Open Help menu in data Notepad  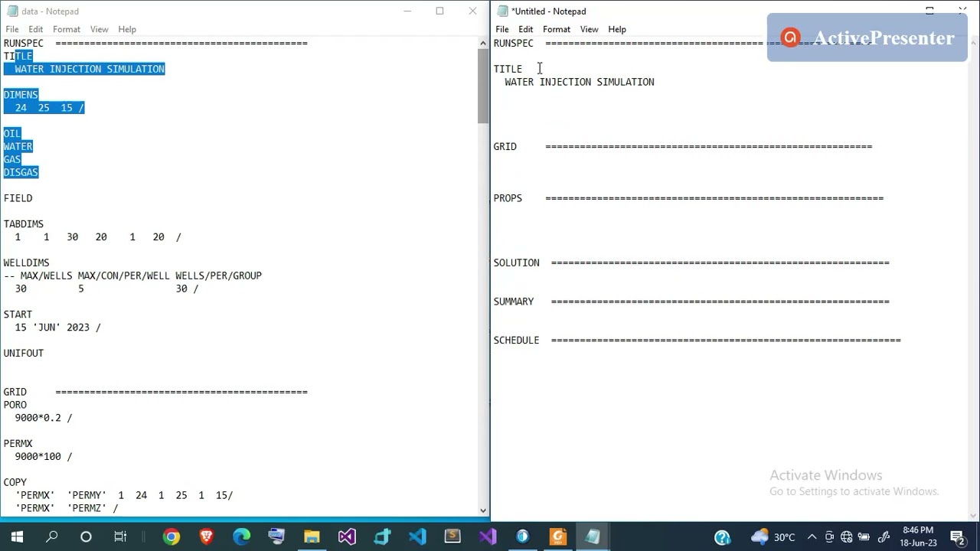coord(127,29)
